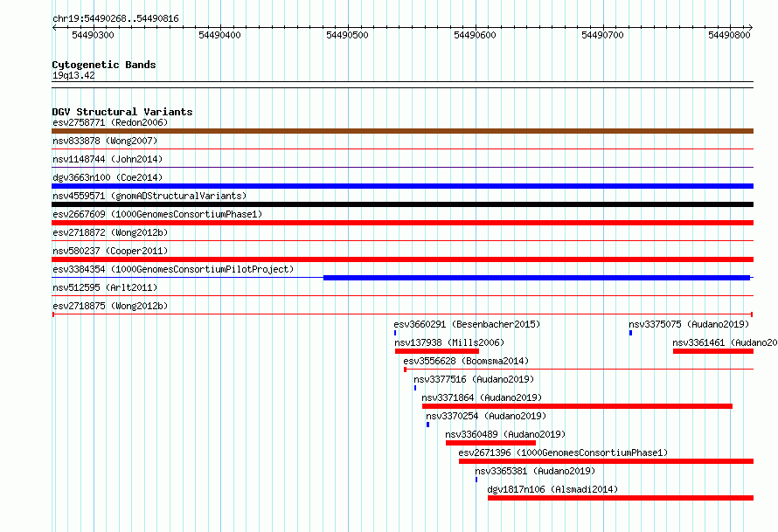
Task: Click the red nsv3371864 variant bar
Action: pyautogui.click(x=577, y=406)
